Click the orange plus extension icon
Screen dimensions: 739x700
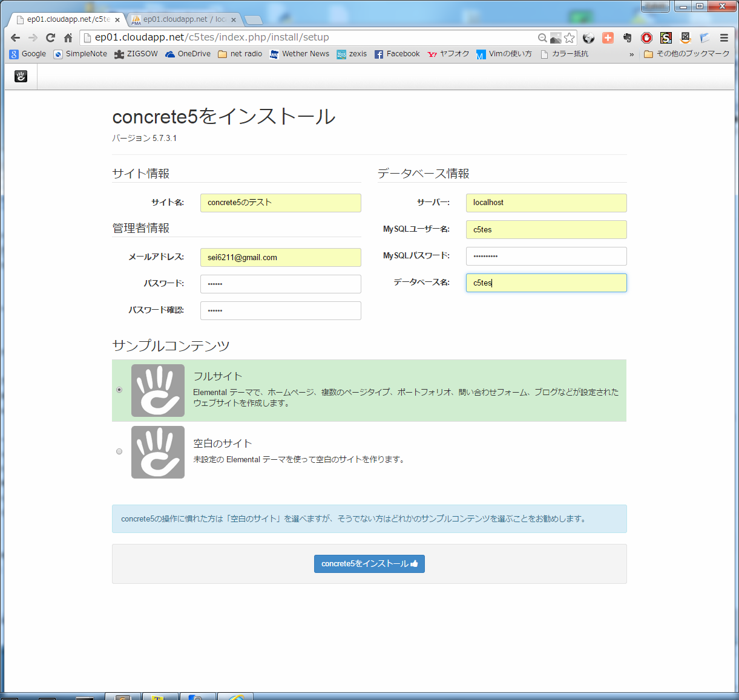(608, 38)
